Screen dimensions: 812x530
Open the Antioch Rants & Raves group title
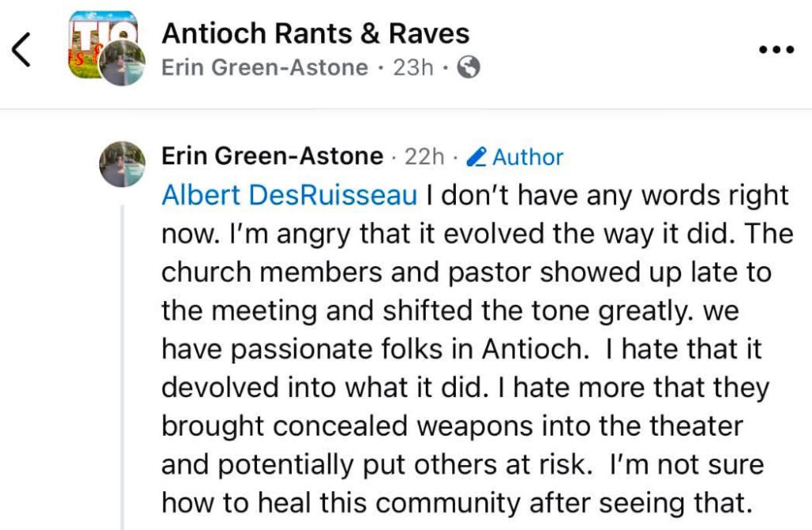[316, 33]
